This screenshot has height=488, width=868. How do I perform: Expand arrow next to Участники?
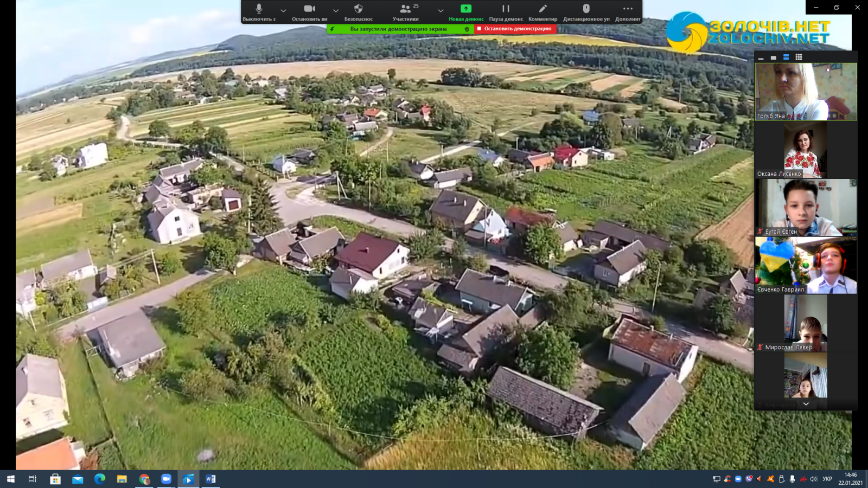coord(441,10)
